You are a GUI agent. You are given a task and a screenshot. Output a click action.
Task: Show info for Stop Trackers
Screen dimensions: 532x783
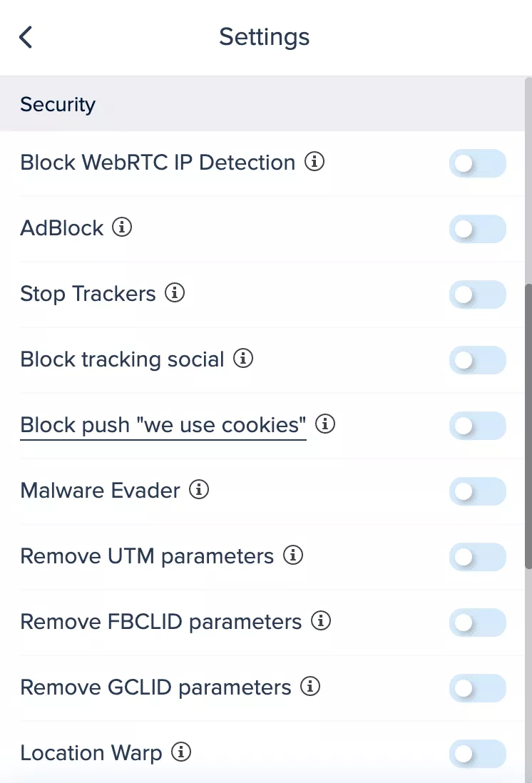(x=175, y=293)
